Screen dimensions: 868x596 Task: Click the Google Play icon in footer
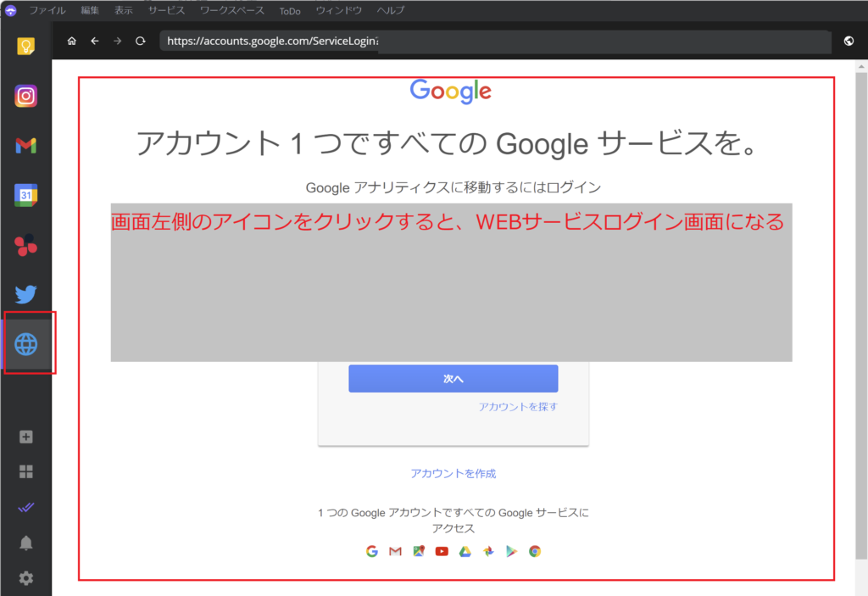(x=511, y=551)
